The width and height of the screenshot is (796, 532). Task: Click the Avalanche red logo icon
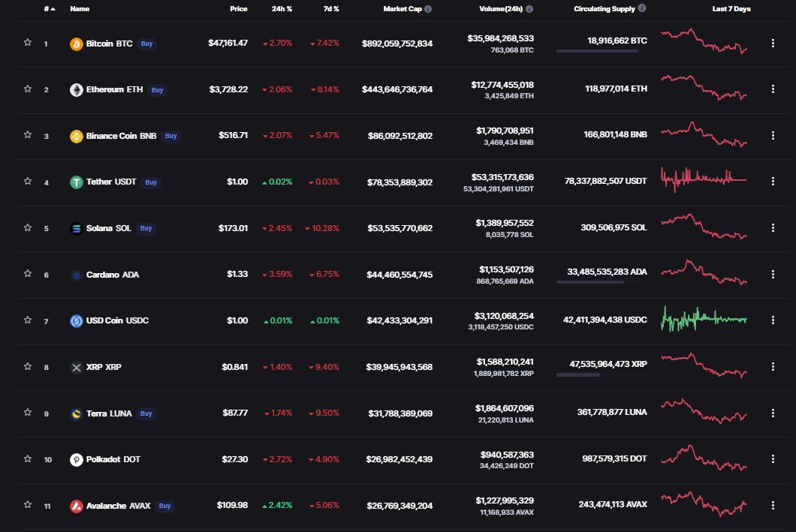point(76,506)
